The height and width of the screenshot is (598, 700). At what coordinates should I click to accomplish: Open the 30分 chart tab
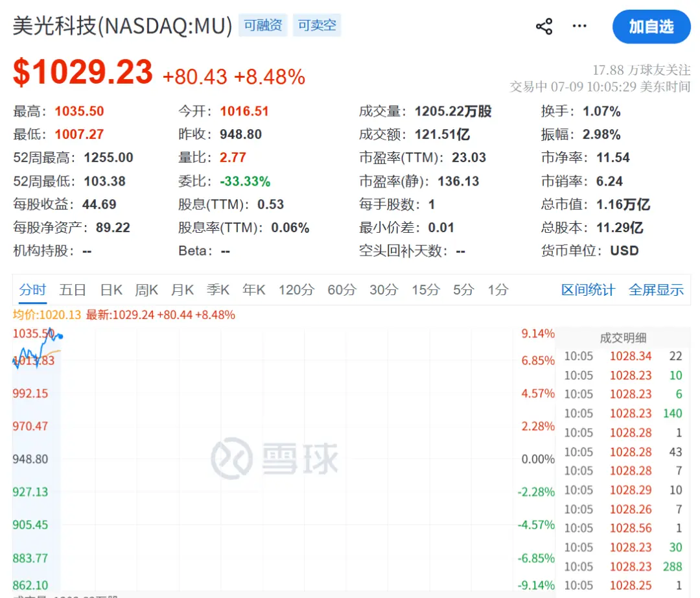[384, 290]
